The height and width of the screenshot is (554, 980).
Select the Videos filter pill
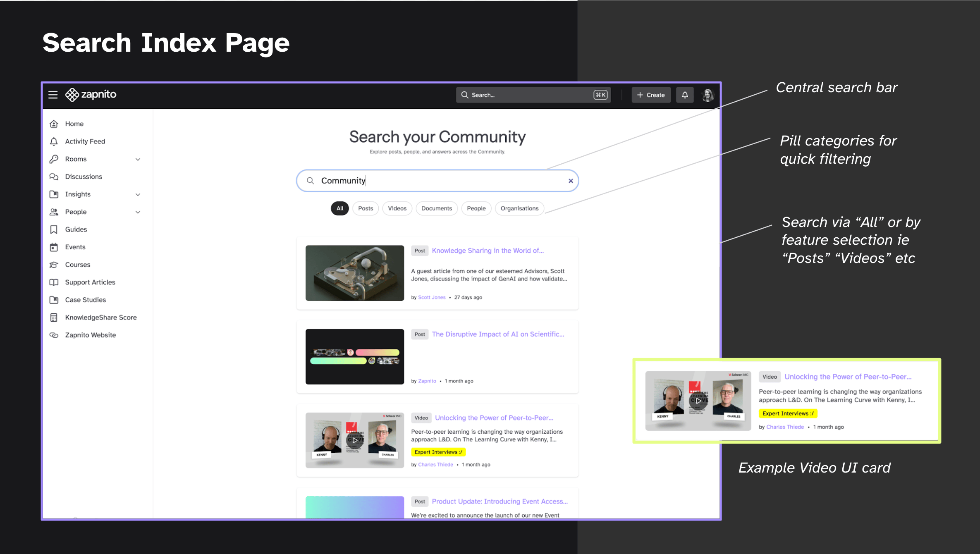(x=397, y=208)
